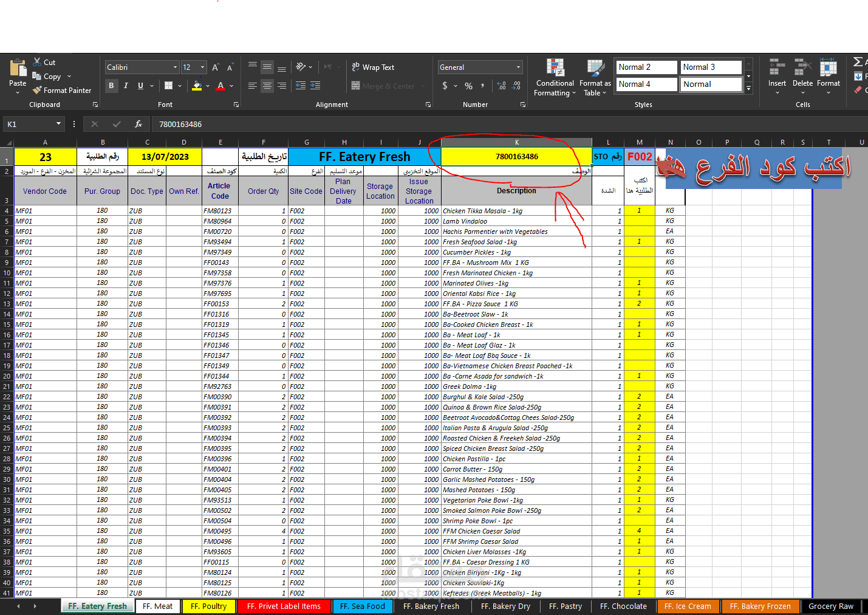Apply the Normal 4 cell style
The width and height of the screenshot is (868, 615).
[x=647, y=84]
